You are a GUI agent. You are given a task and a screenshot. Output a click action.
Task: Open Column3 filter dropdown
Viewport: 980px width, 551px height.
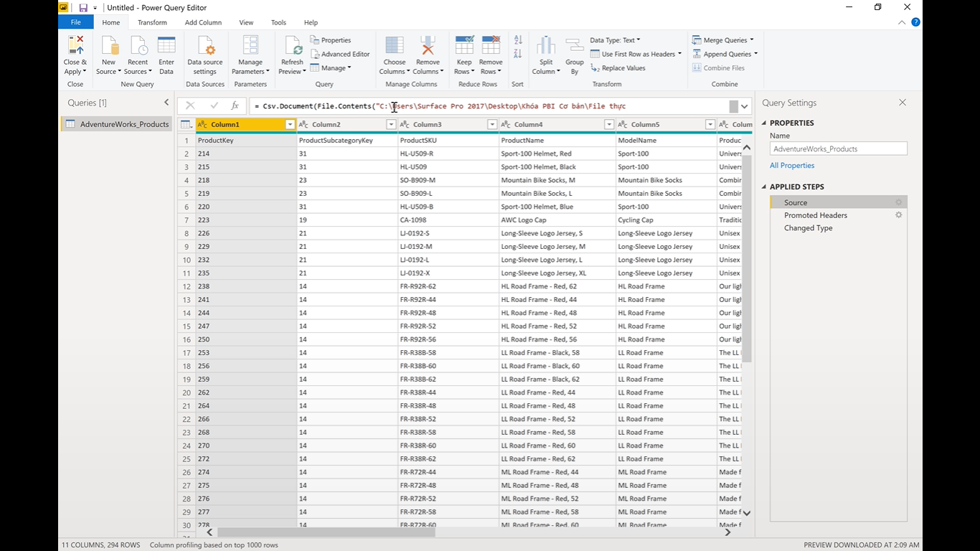tap(492, 125)
